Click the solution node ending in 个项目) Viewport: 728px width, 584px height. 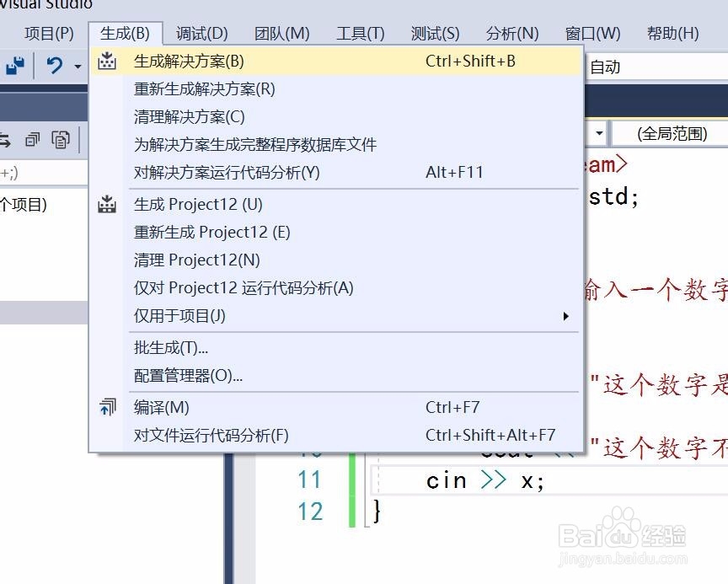24,204
